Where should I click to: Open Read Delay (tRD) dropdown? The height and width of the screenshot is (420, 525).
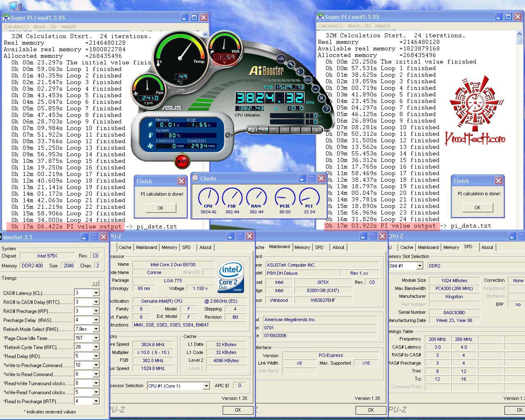point(96,356)
